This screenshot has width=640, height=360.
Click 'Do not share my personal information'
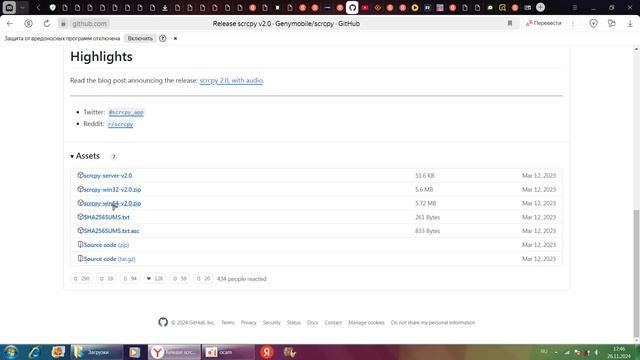pos(433,322)
